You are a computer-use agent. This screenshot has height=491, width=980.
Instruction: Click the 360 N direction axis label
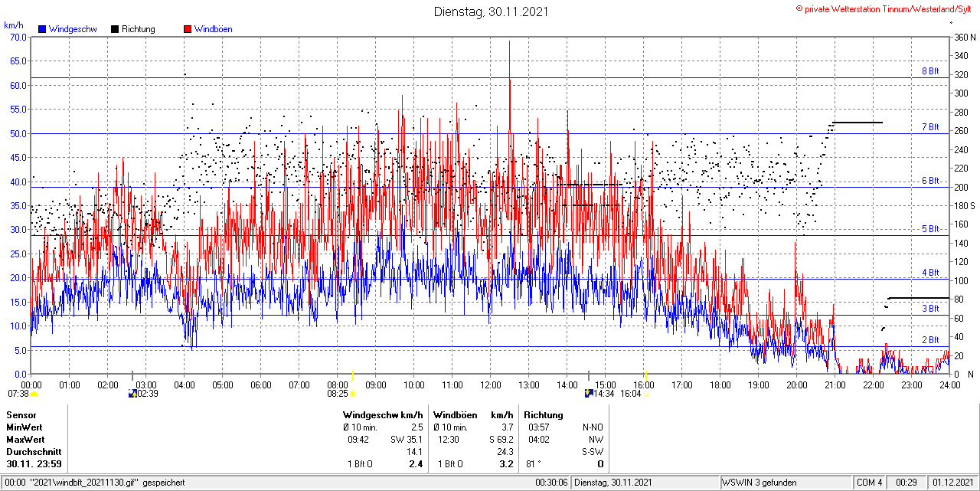click(x=964, y=37)
